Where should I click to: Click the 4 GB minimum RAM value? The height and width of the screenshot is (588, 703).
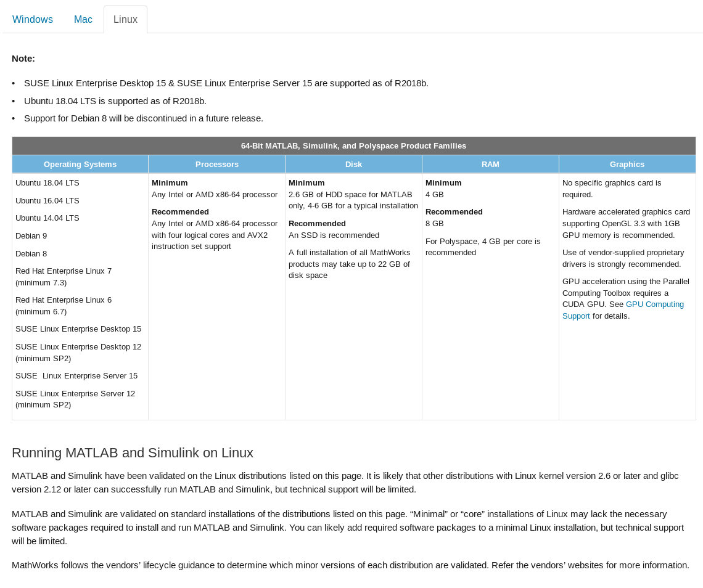click(435, 195)
